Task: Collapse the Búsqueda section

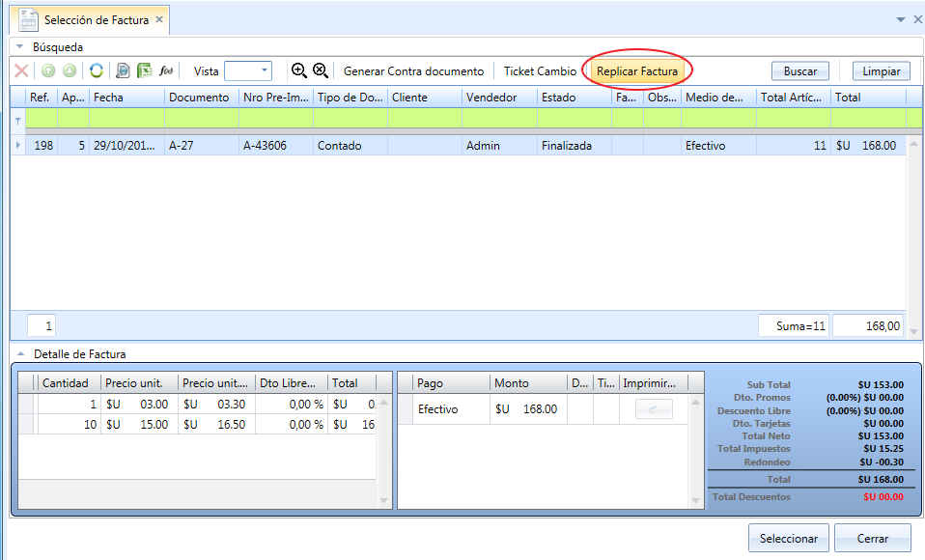Action: [20, 46]
